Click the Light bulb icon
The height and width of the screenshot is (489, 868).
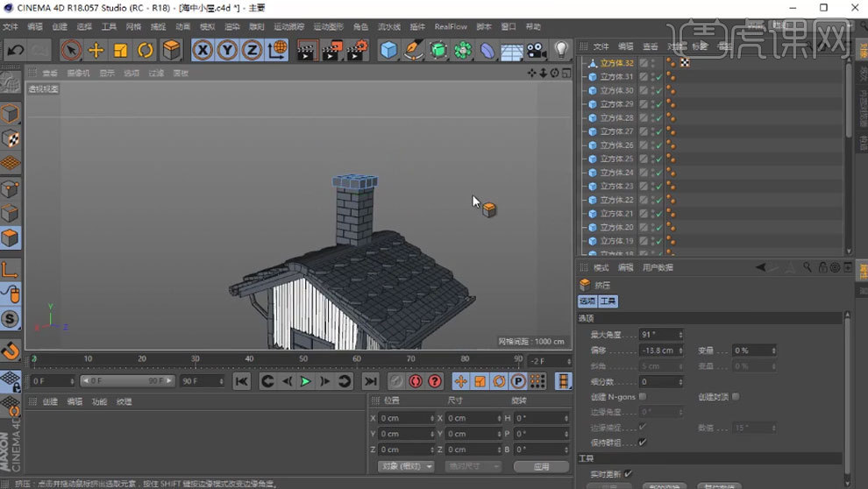pos(561,51)
